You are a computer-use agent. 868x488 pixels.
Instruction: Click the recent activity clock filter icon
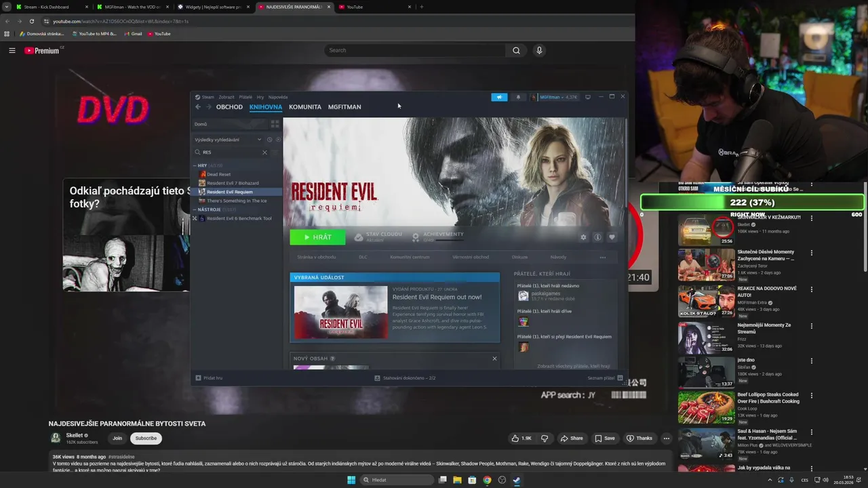click(x=269, y=140)
